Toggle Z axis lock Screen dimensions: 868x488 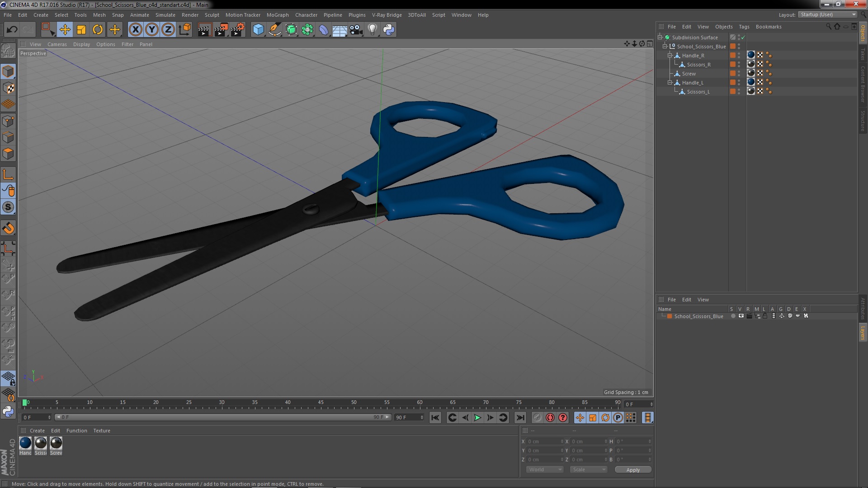click(168, 30)
